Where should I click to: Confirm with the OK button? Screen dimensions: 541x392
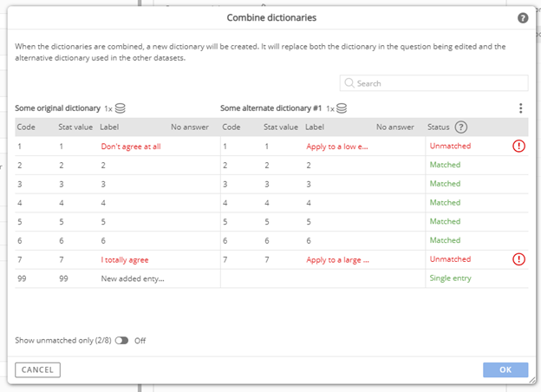505,370
